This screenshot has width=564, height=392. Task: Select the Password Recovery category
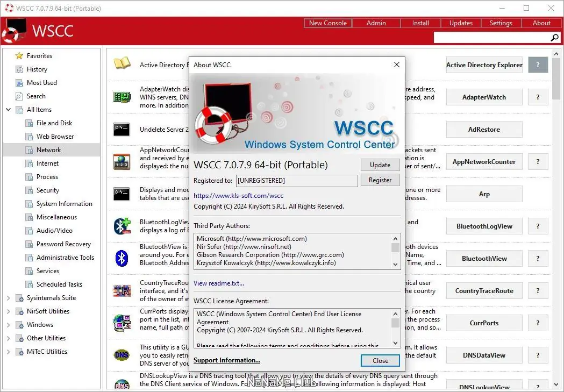(63, 244)
